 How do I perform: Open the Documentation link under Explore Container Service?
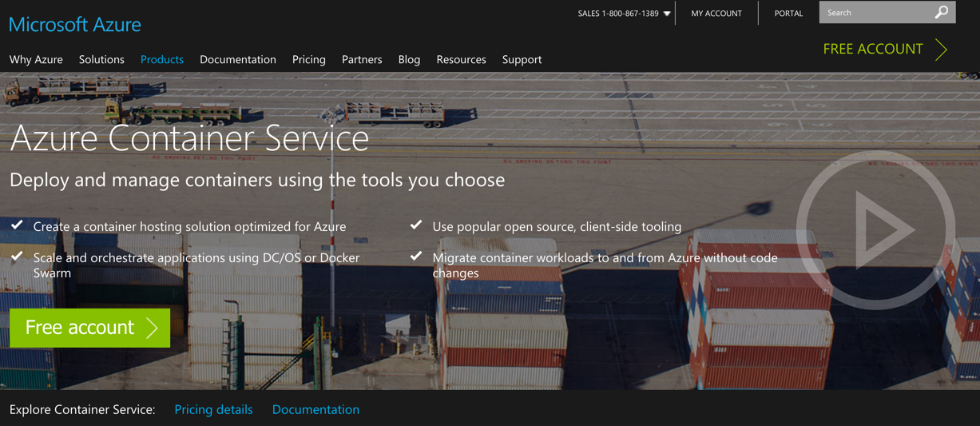coord(315,409)
